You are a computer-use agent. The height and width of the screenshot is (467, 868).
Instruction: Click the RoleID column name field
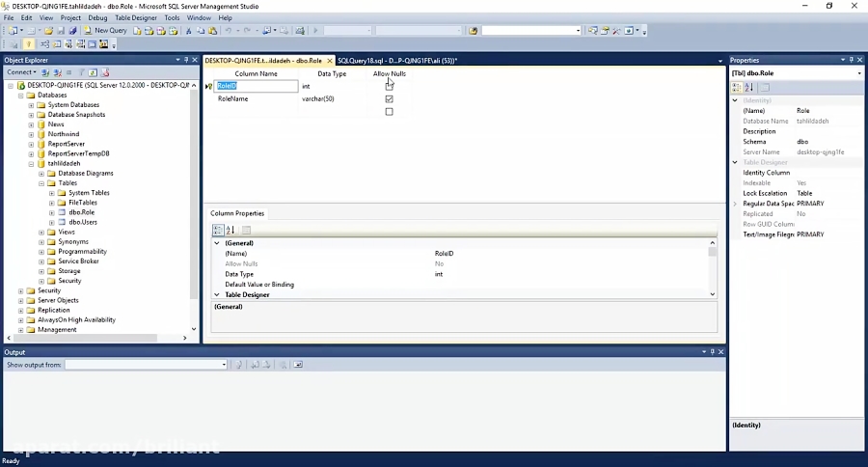tap(256, 86)
